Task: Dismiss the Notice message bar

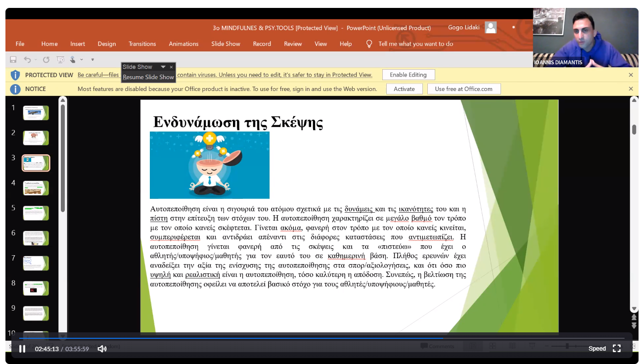Action: pos(631,89)
